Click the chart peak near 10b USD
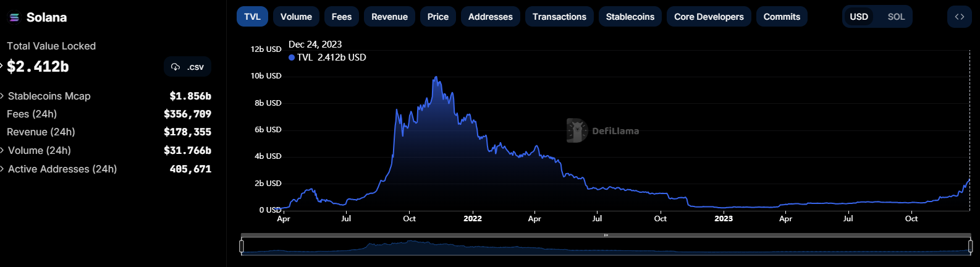Screen dimensions: 980x267 pyautogui.click(x=436, y=78)
